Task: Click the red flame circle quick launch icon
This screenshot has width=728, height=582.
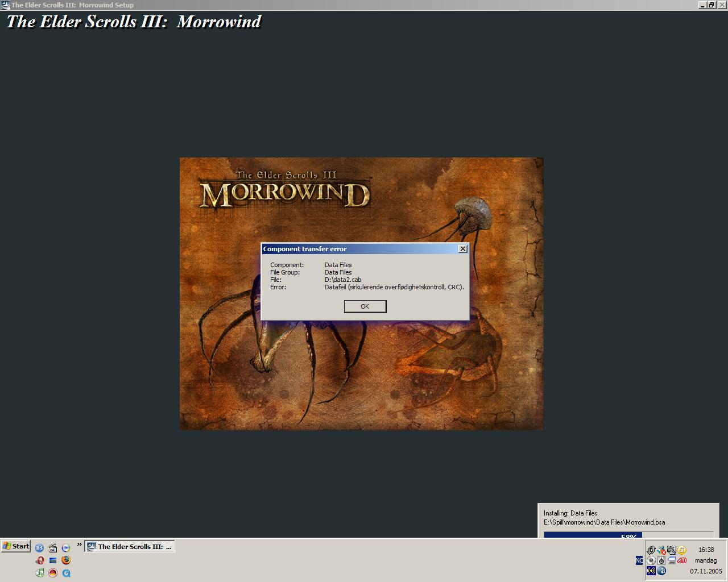Action: (53, 573)
